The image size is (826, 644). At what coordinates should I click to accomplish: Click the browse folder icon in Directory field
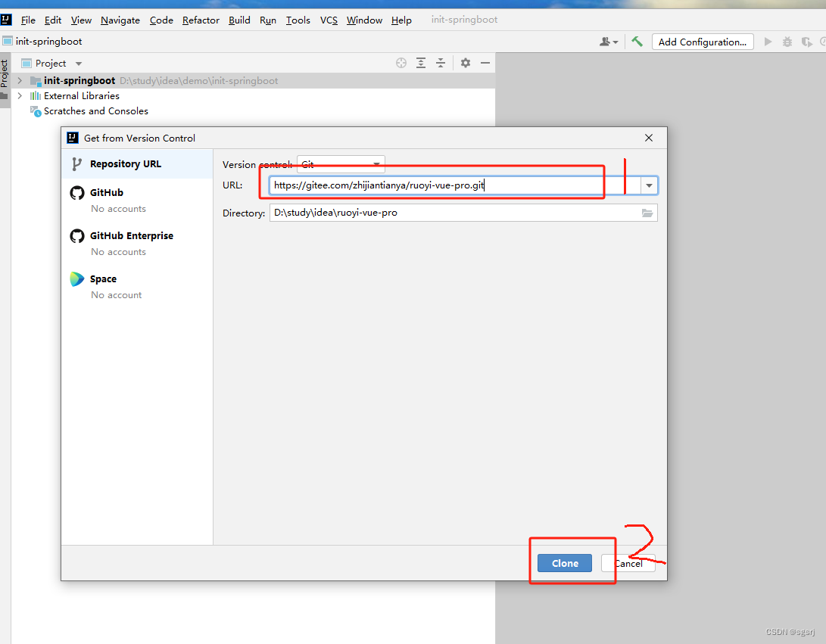[647, 213]
